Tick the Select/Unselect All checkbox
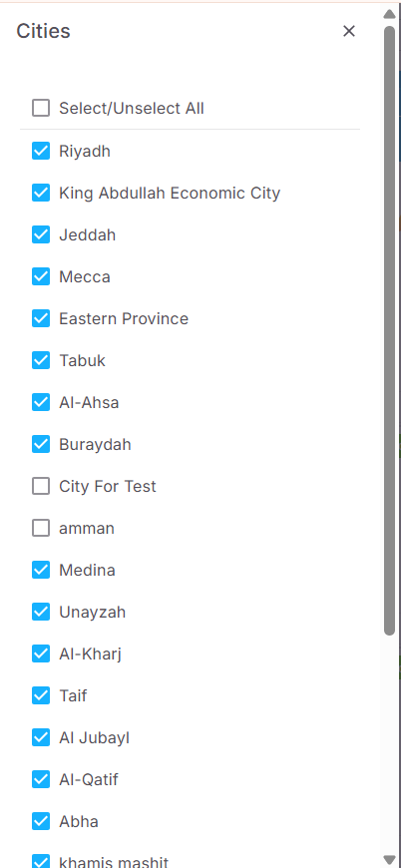The image size is (401, 868). pyautogui.click(x=41, y=108)
